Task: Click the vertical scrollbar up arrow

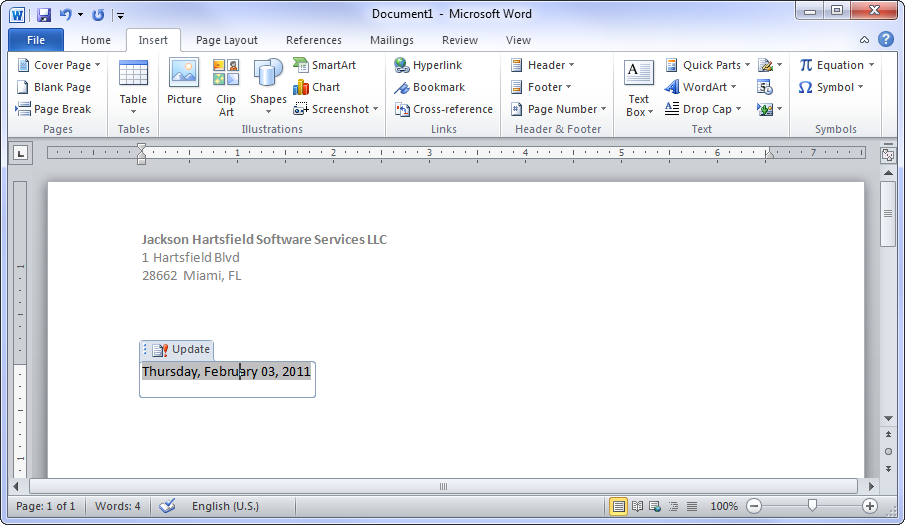Action: 888,172
